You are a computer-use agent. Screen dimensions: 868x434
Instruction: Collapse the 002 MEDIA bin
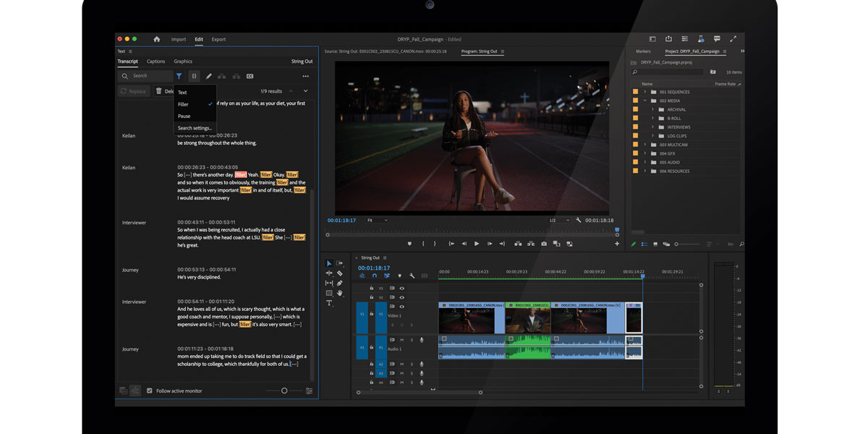point(644,101)
